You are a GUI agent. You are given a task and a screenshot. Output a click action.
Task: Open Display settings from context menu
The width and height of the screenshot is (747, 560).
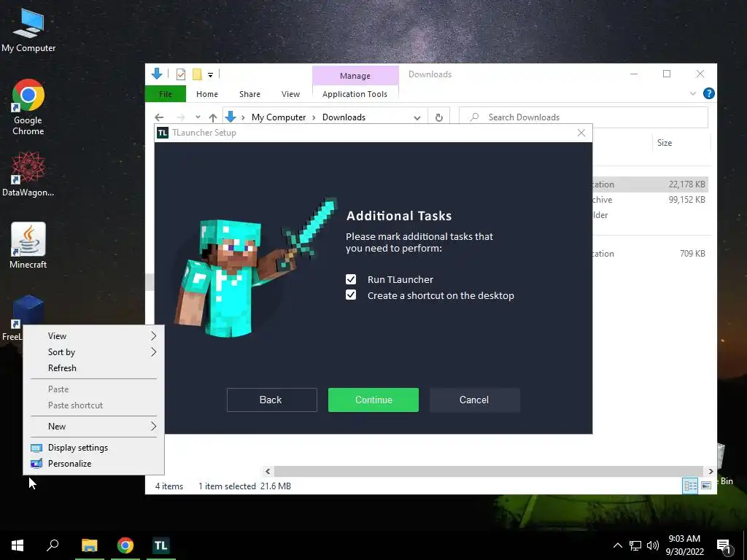pos(94,448)
